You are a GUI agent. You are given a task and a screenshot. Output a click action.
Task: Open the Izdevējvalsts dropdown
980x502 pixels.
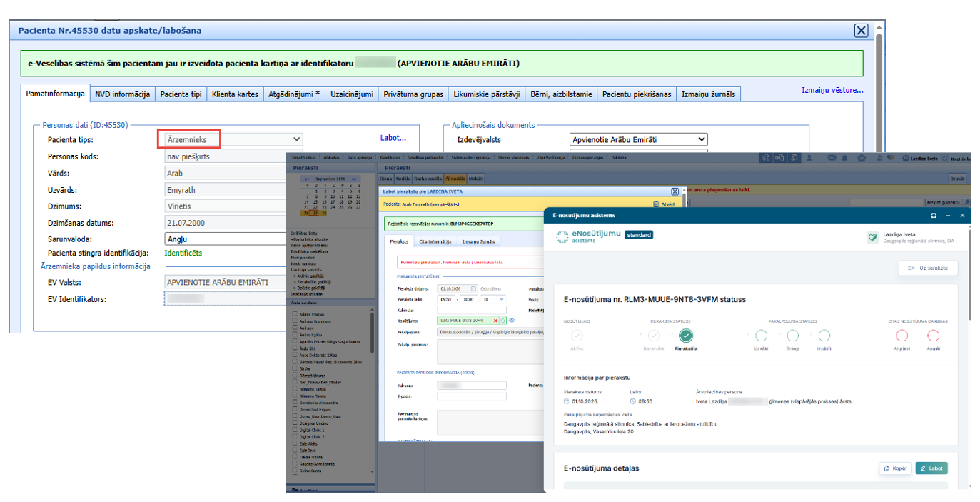point(639,139)
